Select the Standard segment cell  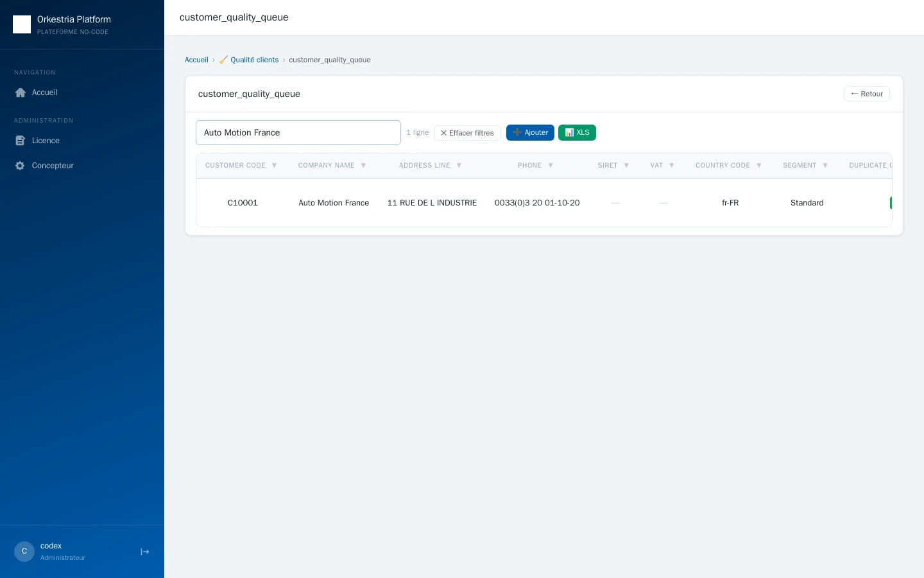pyautogui.click(x=807, y=203)
